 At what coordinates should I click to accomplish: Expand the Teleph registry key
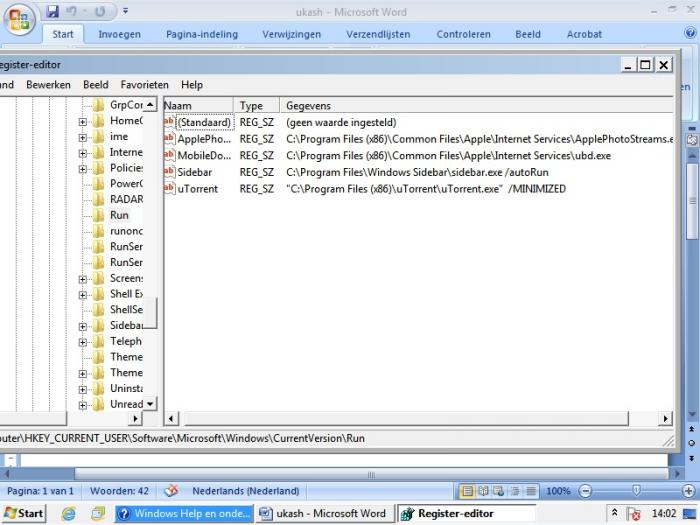click(x=83, y=342)
